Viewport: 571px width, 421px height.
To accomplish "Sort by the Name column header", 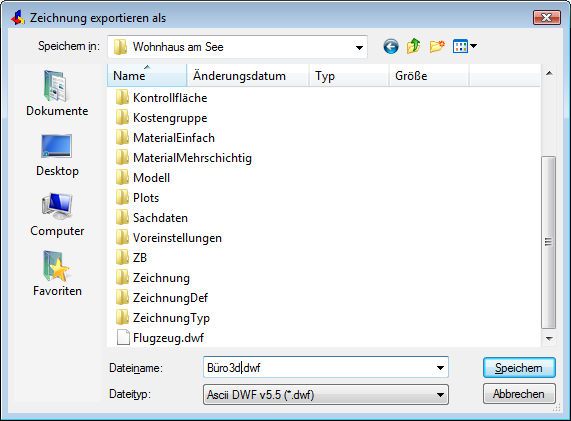I will 147,76.
